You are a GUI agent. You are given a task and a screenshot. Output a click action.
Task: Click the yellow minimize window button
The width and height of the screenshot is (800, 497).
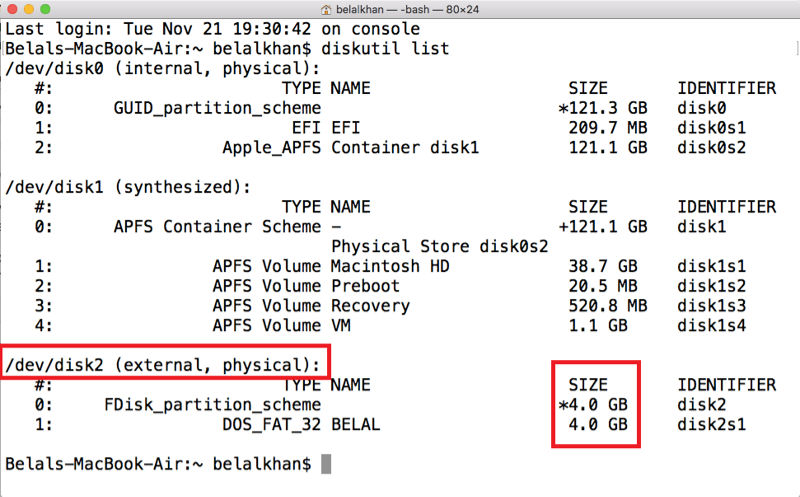[29, 9]
